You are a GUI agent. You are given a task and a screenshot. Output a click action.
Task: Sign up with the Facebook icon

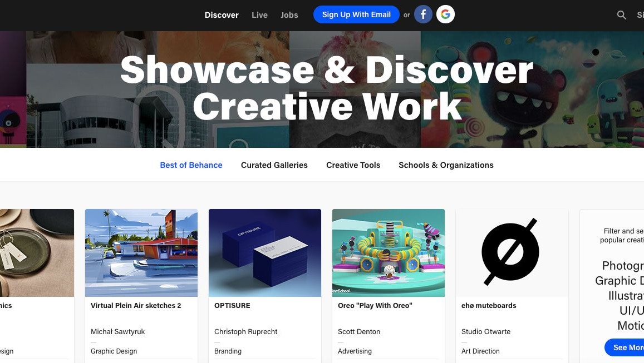423,14
